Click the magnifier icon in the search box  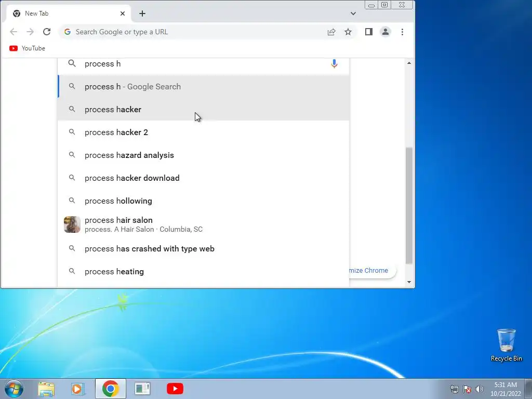point(72,63)
